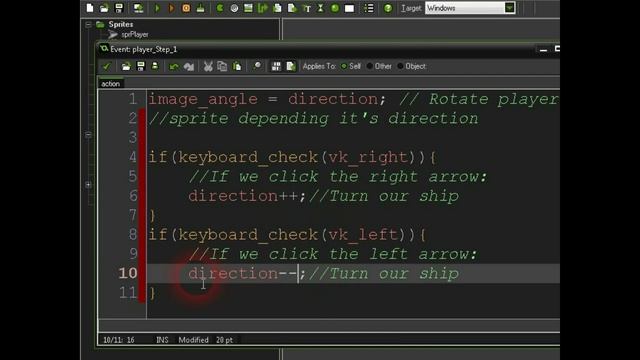Image resolution: width=640 pixels, height=360 pixels.
Task: Create a new path resource
Action: pyautogui.click(x=263, y=8)
